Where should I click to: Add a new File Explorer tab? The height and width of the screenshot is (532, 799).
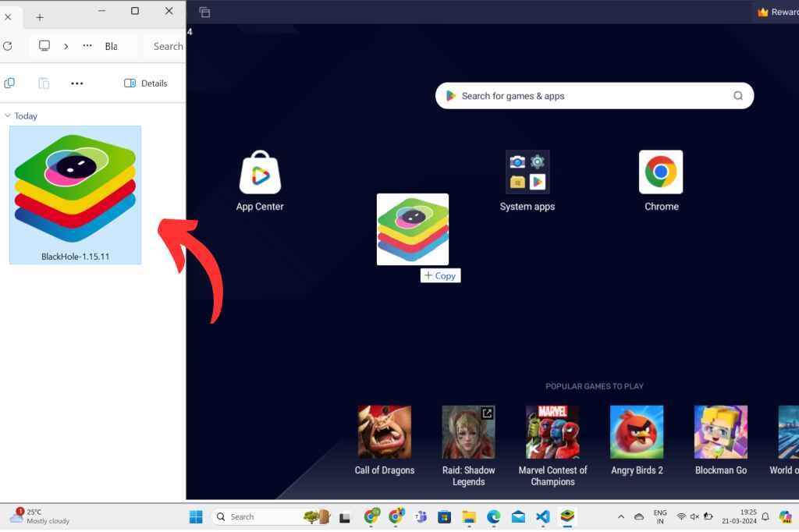(40, 17)
